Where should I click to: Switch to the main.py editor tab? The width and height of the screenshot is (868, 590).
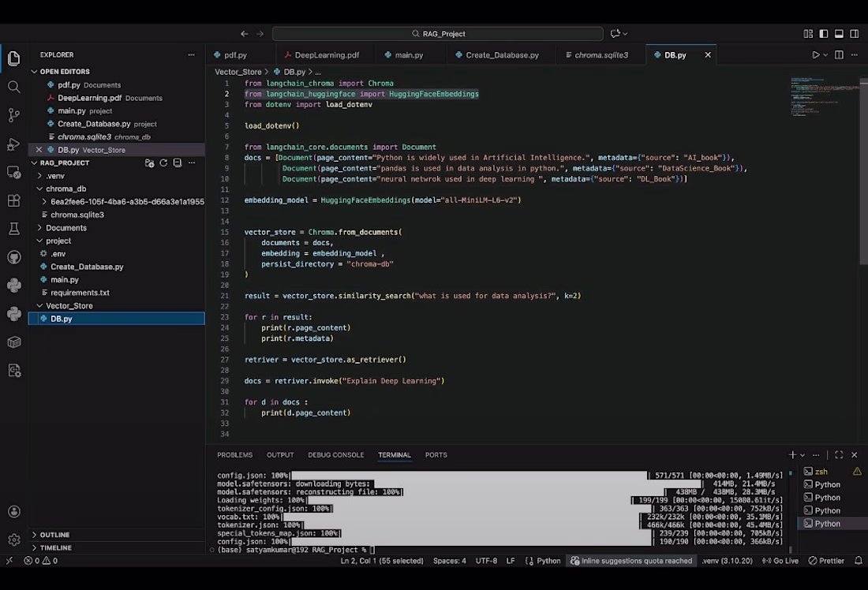click(409, 54)
